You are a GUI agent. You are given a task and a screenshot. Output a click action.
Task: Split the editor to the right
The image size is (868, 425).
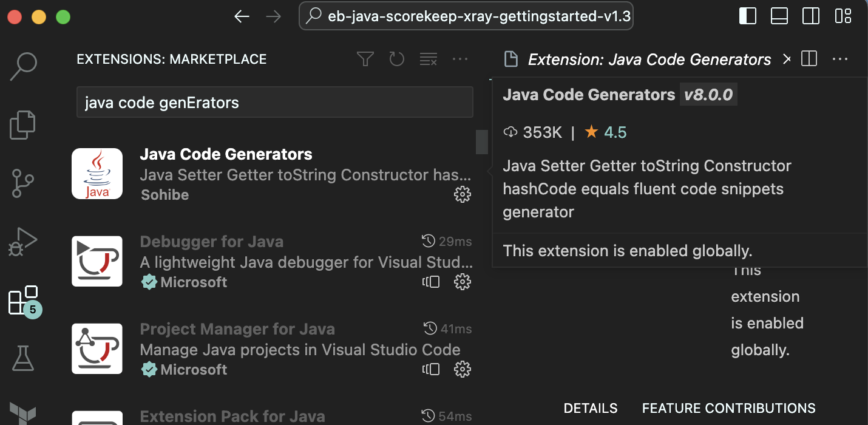809,59
